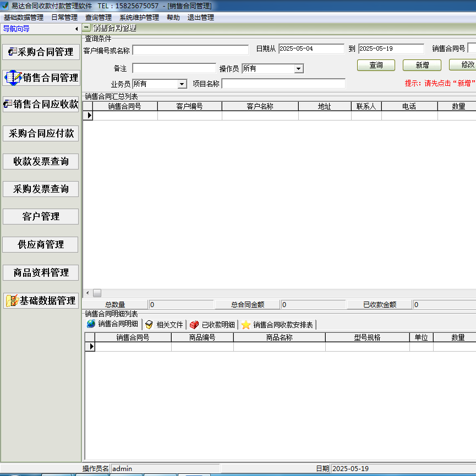Click the horizontal scrollbar thumb of summary list
Image resolution: width=476 pixels, height=476 pixels.
pyautogui.click(x=97, y=293)
